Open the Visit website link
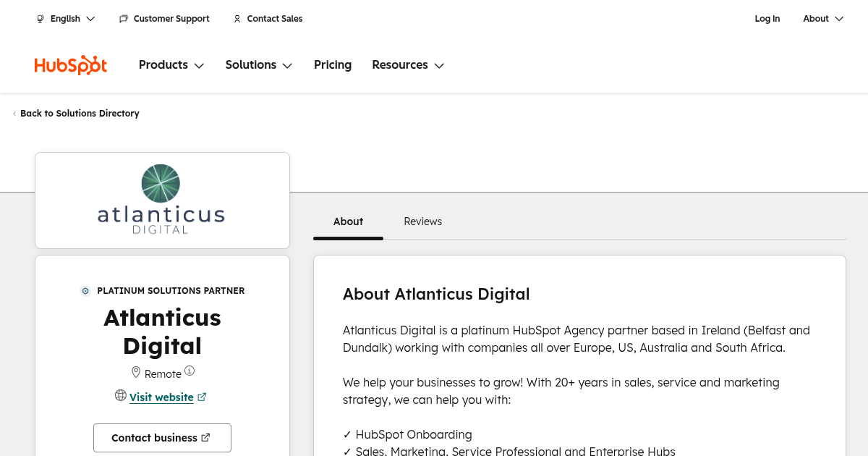The height and width of the screenshot is (456, 868). click(x=161, y=397)
